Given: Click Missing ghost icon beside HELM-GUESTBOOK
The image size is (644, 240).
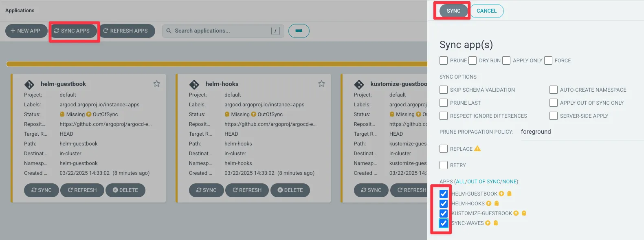Looking at the screenshot, I should click(x=509, y=194).
